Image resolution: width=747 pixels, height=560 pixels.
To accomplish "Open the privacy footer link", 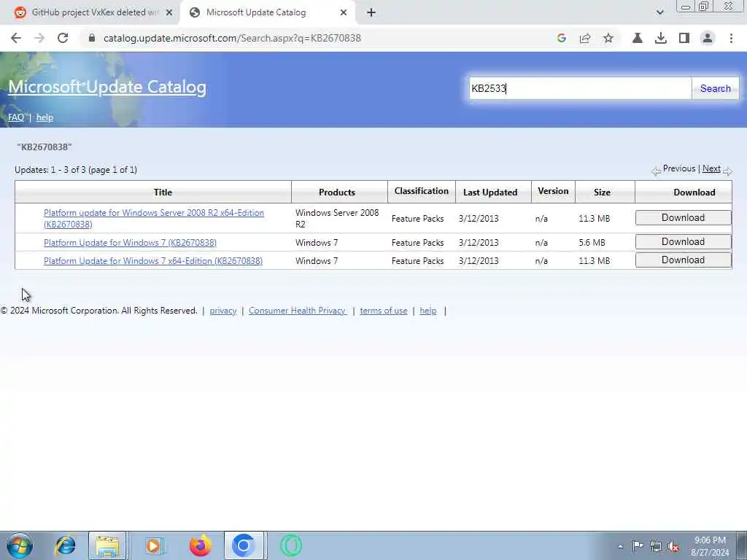I will 223,311.
